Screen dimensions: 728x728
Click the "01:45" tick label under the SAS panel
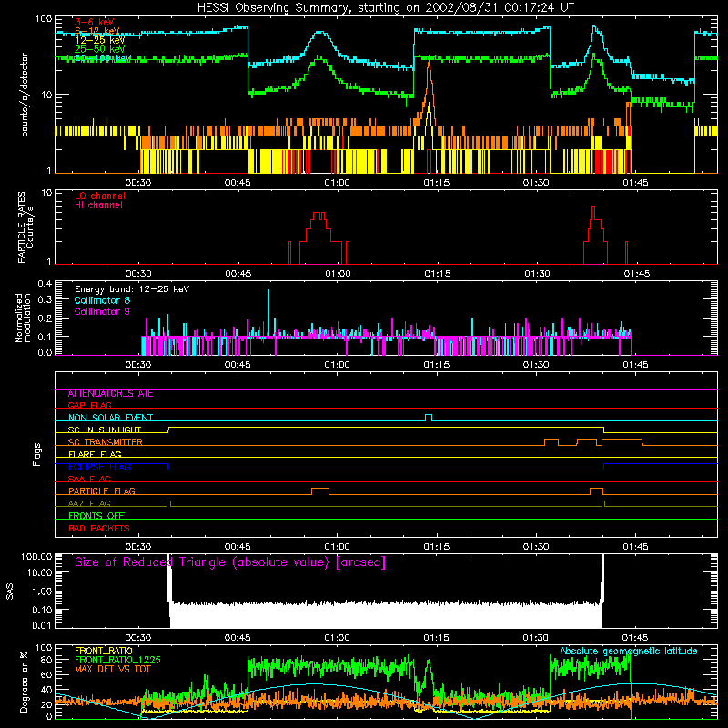(635, 638)
